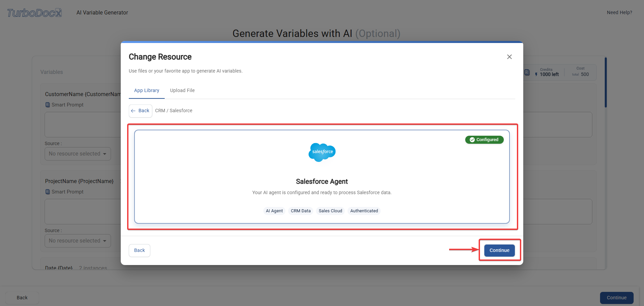Close the Change Resource dialog
This screenshot has height=306, width=644.
[509, 57]
